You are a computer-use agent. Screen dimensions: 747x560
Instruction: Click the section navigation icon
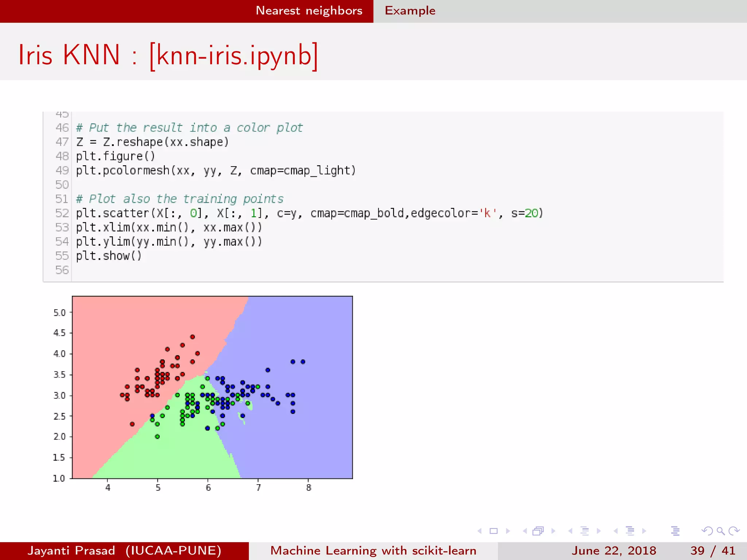[630, 531]
